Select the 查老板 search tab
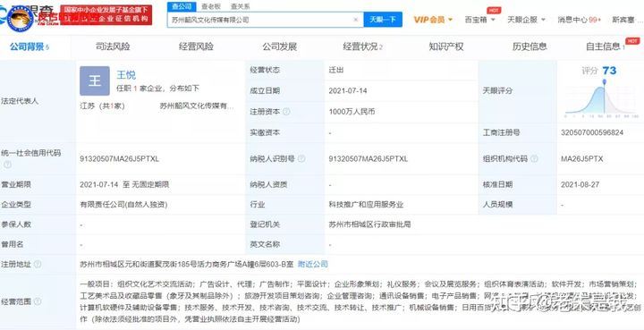 click(211, 6)
